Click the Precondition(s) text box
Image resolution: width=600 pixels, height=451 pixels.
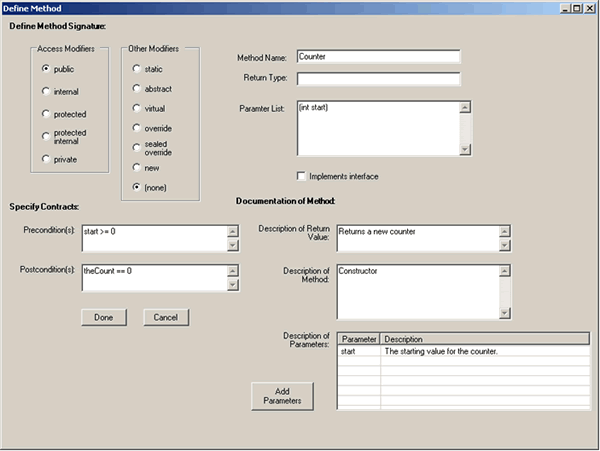(x=155, y=238)
